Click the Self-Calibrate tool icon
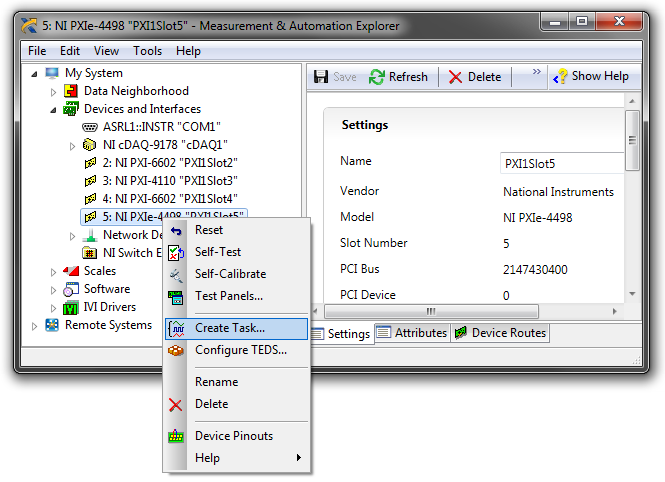 (x=176, y=276)
